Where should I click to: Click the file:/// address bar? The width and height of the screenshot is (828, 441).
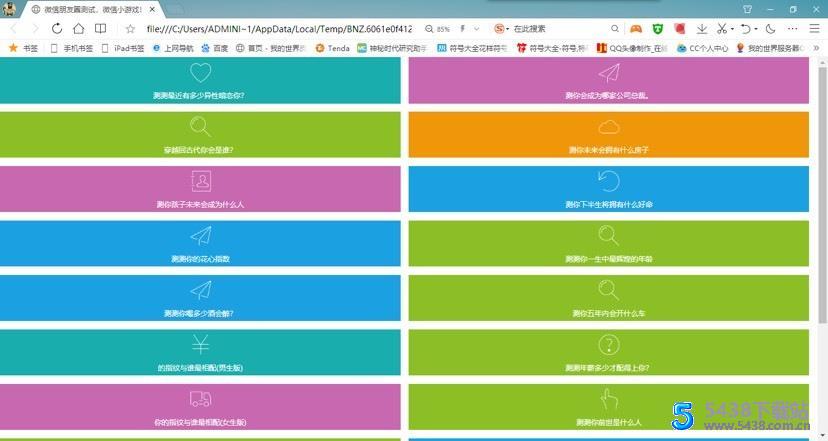[279, 29]
